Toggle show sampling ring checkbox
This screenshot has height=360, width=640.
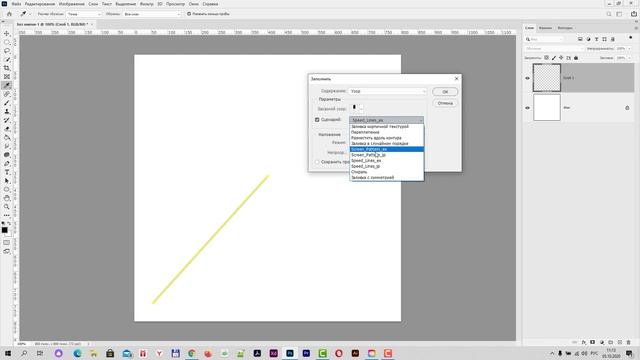[189, 14]
